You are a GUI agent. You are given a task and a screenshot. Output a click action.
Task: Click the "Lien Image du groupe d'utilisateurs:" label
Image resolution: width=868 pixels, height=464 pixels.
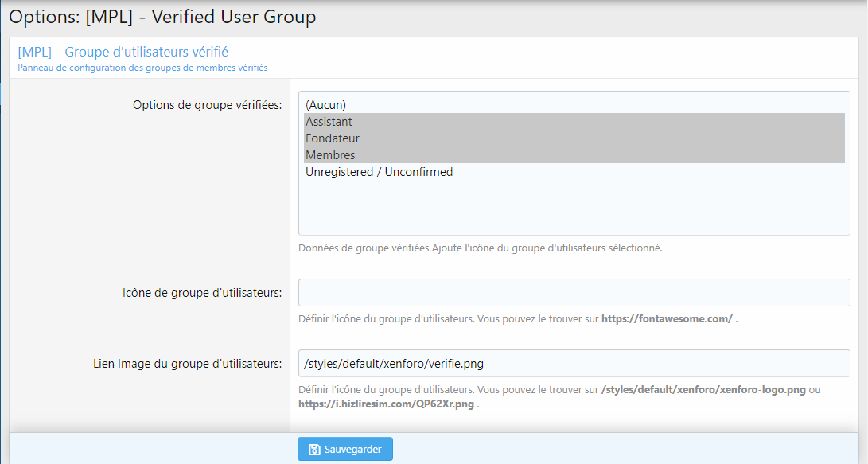tap(187, 364)
